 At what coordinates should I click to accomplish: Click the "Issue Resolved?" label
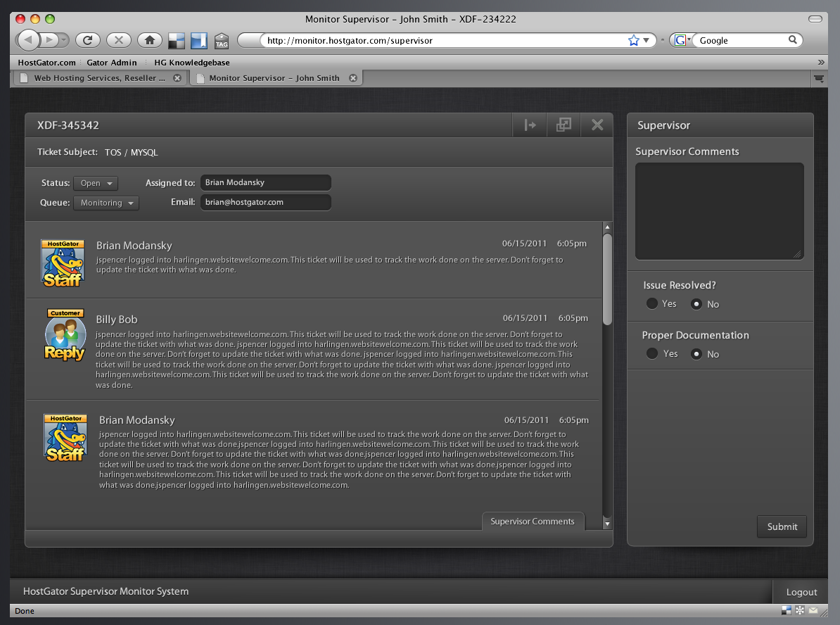[x=680, y=285]
